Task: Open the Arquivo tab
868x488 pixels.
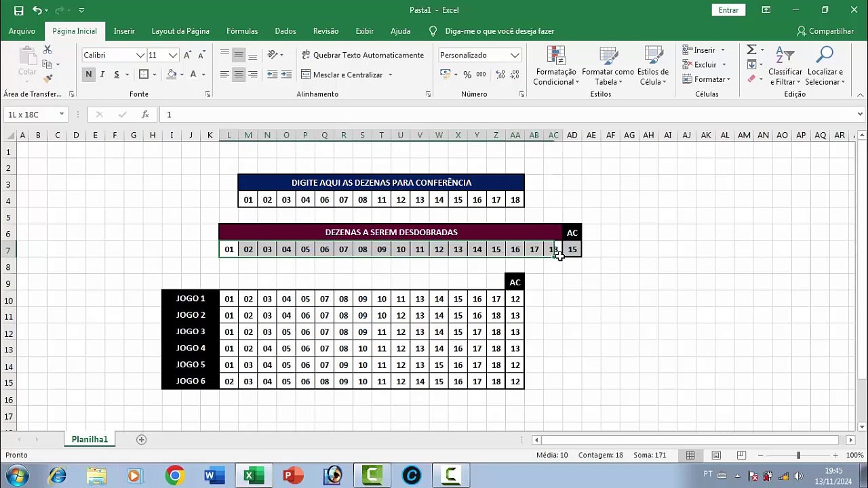Action: [x=22, y=31]
